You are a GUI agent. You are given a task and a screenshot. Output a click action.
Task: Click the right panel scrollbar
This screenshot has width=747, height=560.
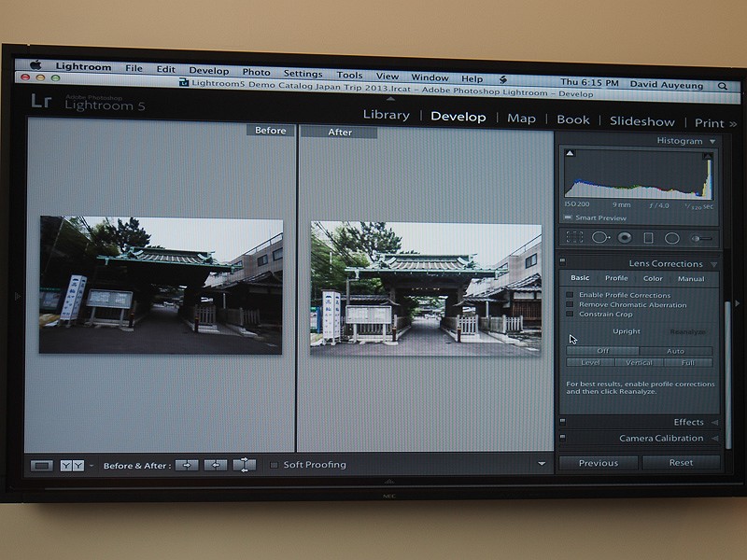(x=727, y=375)
